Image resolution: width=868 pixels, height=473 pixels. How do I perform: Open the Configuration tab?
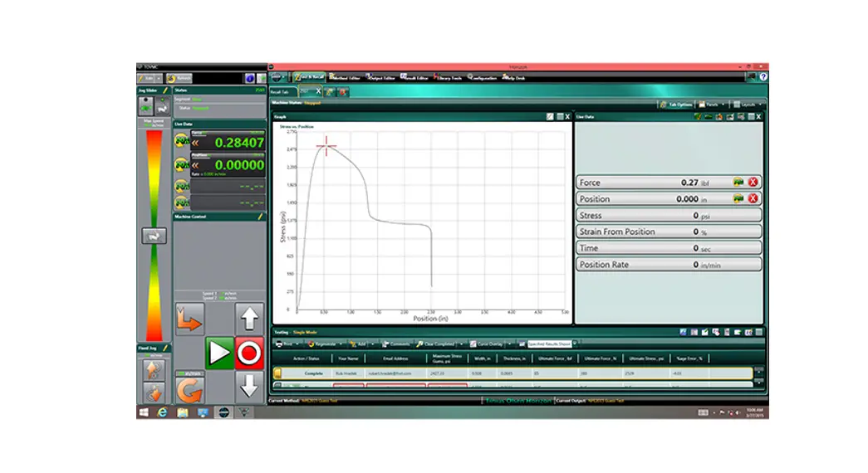click(x=483, y=77)
